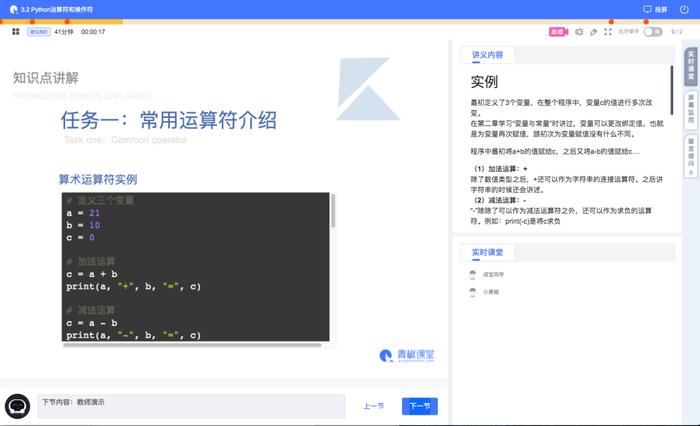Jump to the third orange progress marker
Screen dimensions: 700x426
[x=67, y=21]
